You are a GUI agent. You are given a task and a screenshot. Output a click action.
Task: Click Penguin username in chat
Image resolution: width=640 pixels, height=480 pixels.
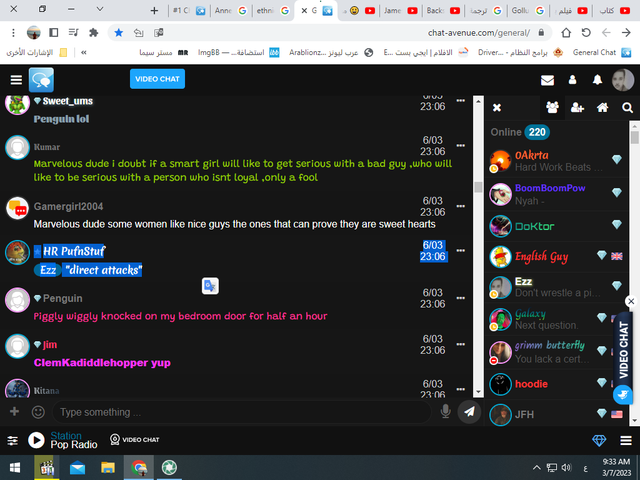coord(62,298)
